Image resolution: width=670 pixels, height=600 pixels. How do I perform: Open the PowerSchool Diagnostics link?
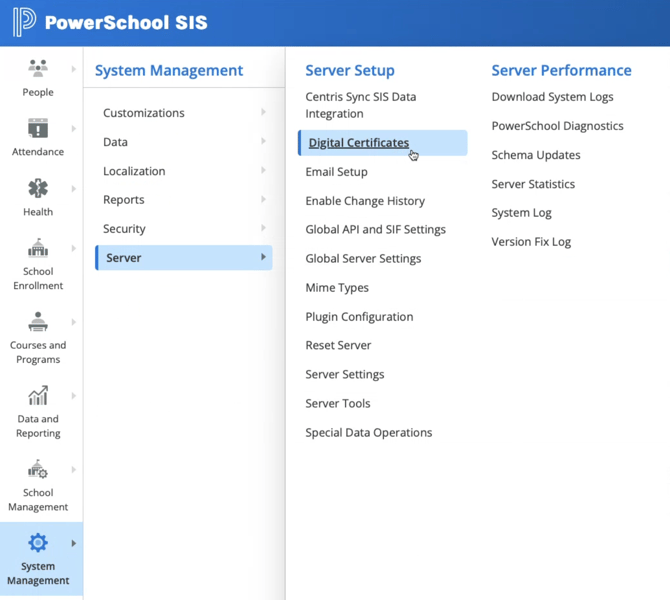[x=557, y=126]
